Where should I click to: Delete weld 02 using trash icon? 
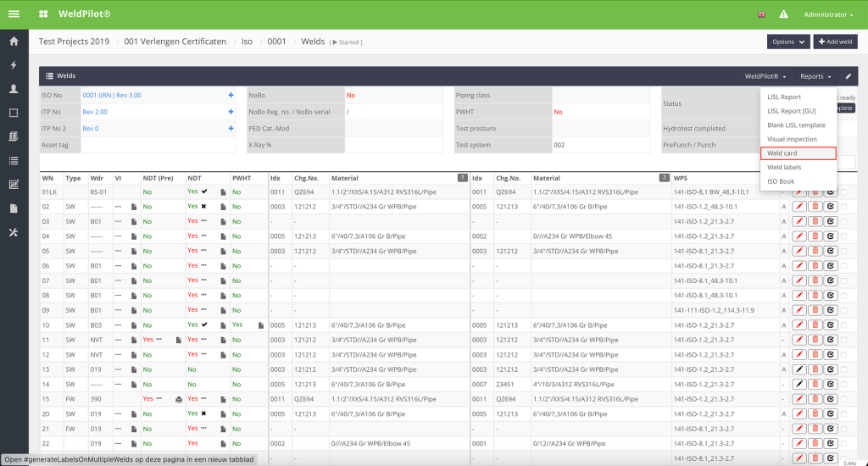pos(815,207)
